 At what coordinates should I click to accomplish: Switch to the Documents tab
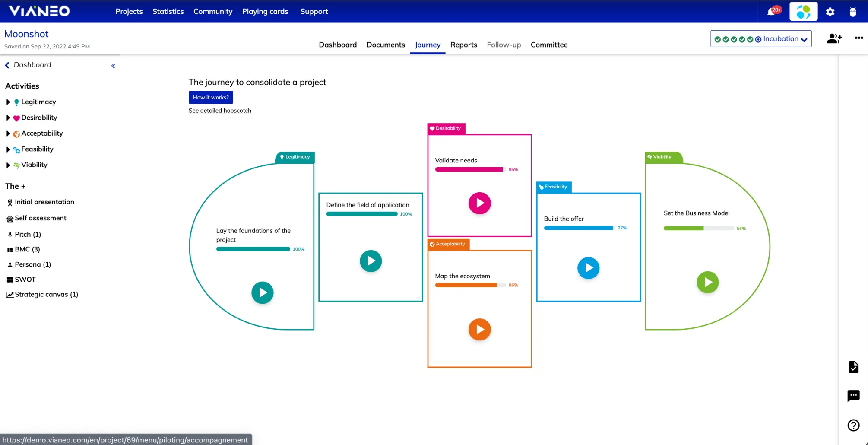tap(386, 44)
